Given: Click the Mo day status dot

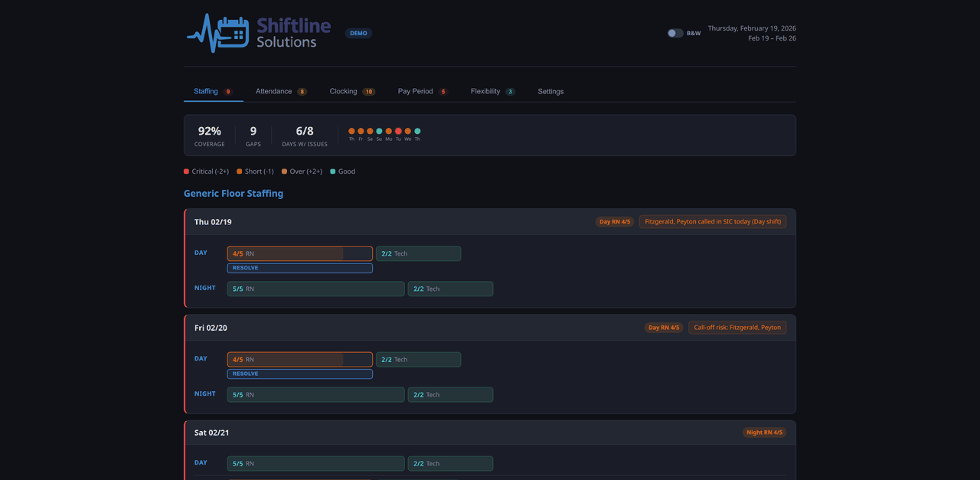Looking at the screenshot, I should pyautogui.click(x=389, y=131).
